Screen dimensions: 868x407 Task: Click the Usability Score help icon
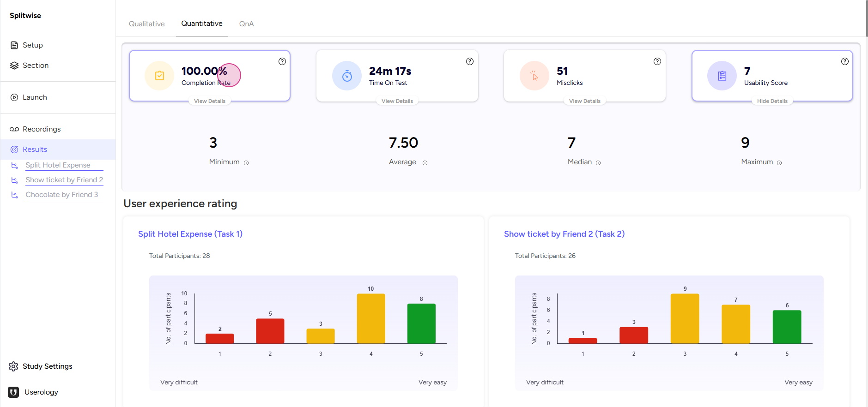845,61
